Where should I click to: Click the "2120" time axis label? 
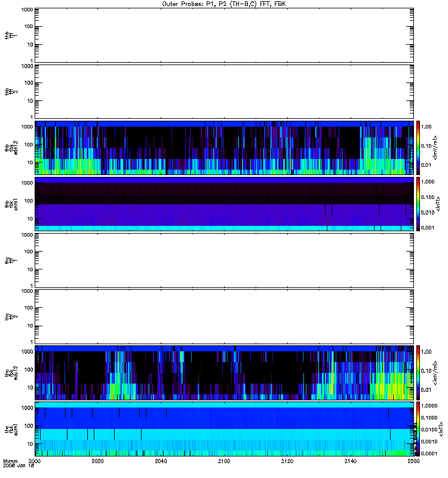coord(287,461)
